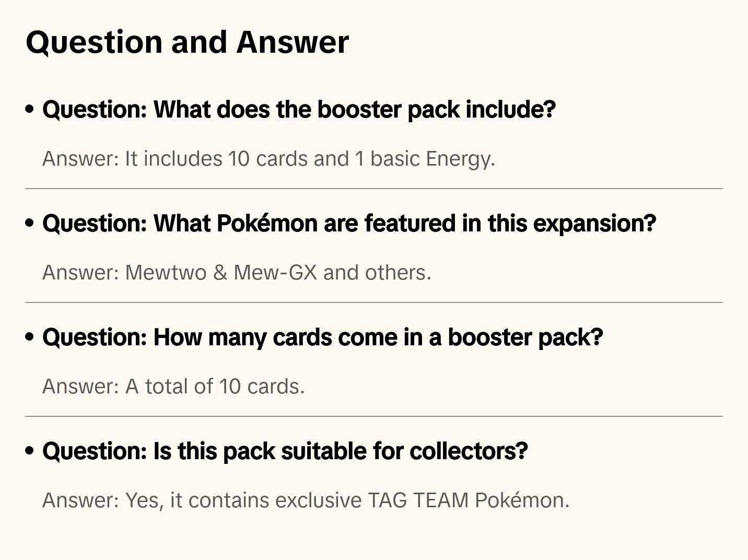This screenshot has width=748, height=560.
Task: Click the word Energy in first answer
Action: click(460, 159)
